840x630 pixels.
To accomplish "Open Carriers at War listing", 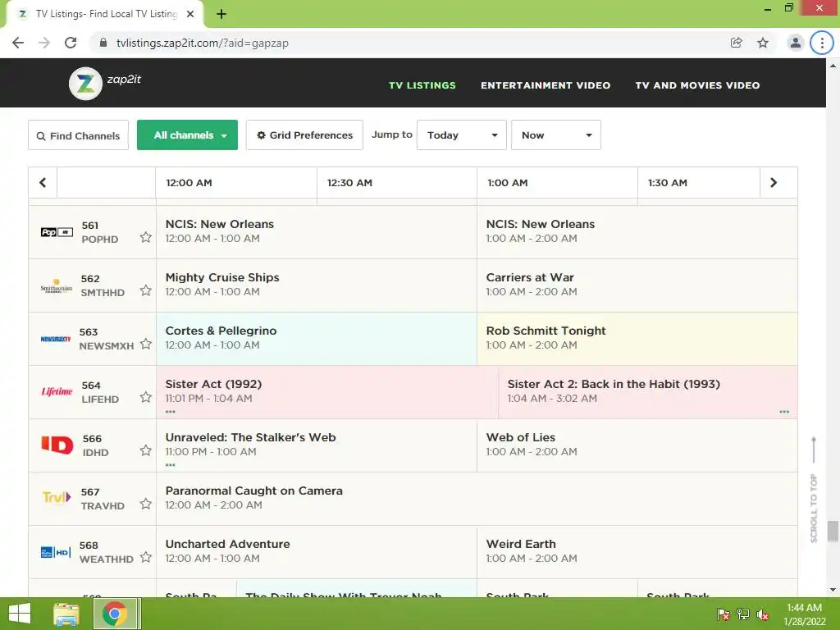I will [637, 285].
